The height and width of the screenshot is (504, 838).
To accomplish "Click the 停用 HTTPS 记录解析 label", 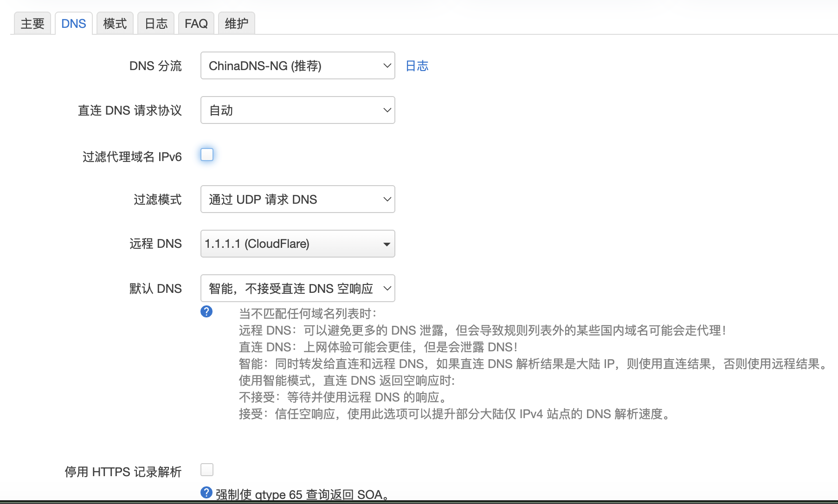I will (x=123, y=472).
